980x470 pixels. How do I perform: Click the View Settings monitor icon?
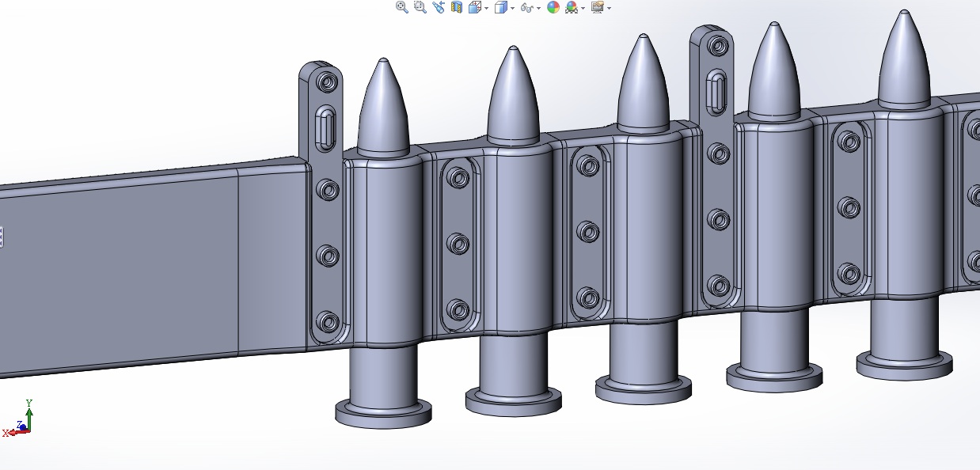(598, 7)
